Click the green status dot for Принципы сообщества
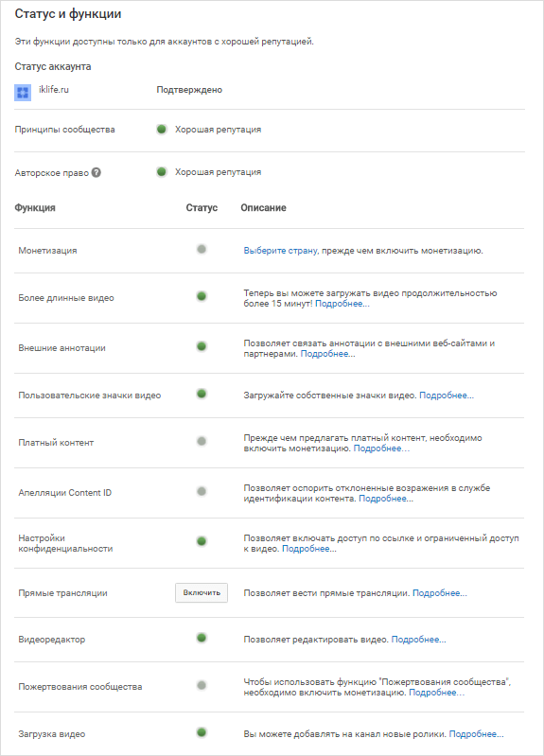544x756 pixels. coord(162,130)
